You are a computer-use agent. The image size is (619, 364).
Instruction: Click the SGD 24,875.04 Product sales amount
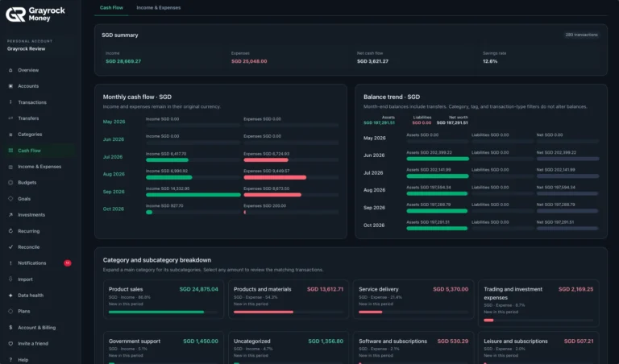(x=198, y=289)
